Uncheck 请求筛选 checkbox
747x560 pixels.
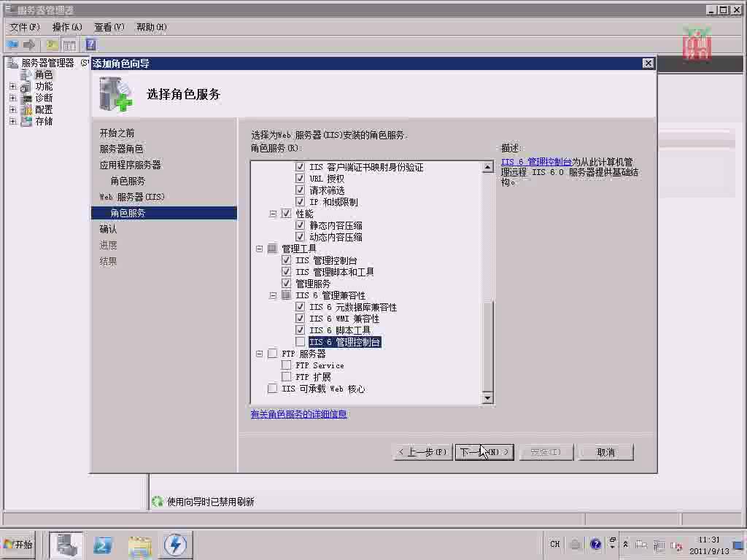click(300, 190)
